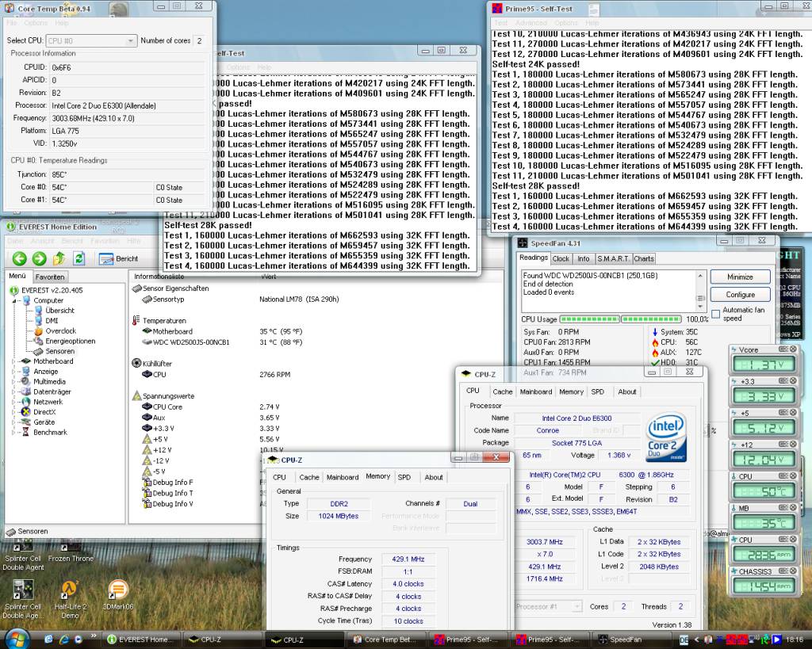This screenshot has width=812, height=649.
Task: Open Half-Life 2 Demo desktop shortcut
Action: [70, 599]
